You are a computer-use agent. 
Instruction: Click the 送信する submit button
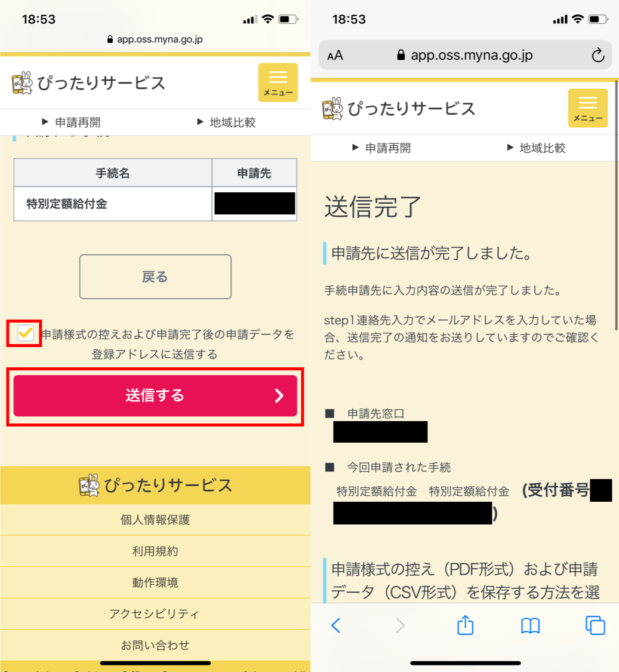[155, 395]
